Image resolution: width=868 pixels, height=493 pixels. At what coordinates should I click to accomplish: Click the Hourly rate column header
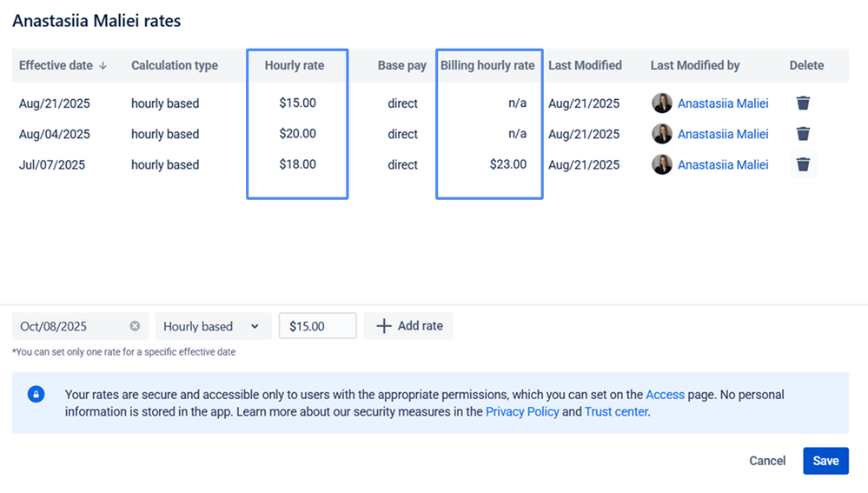tap(295, 65)
